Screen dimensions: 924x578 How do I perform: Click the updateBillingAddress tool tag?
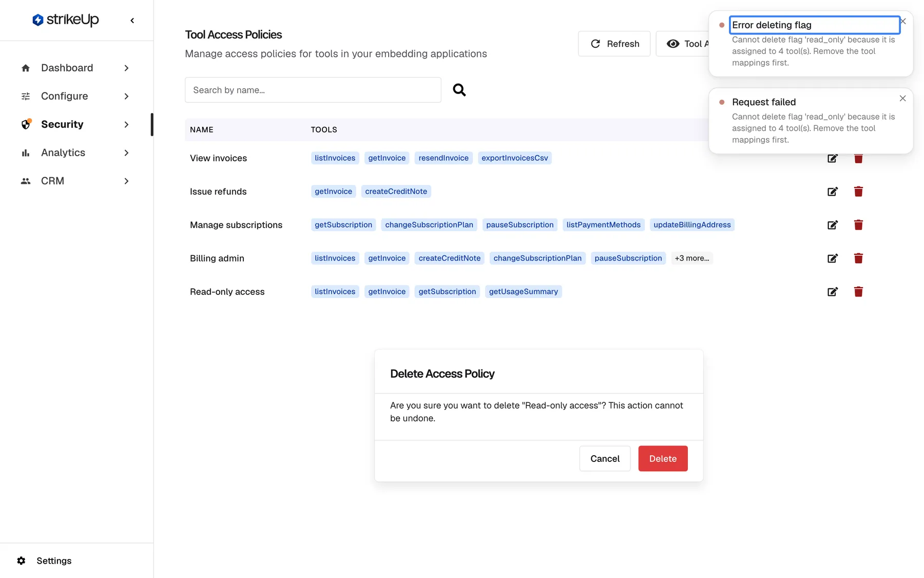692,225
